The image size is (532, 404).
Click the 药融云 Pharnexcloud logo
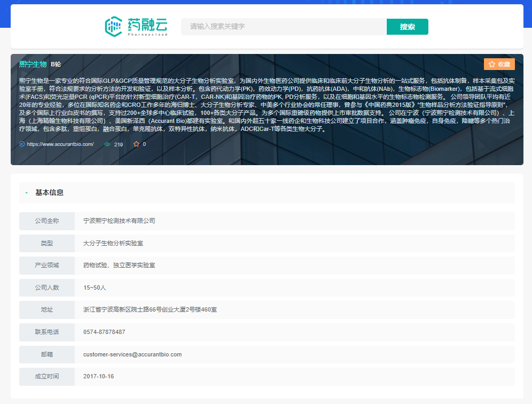(x=136, y=26)
